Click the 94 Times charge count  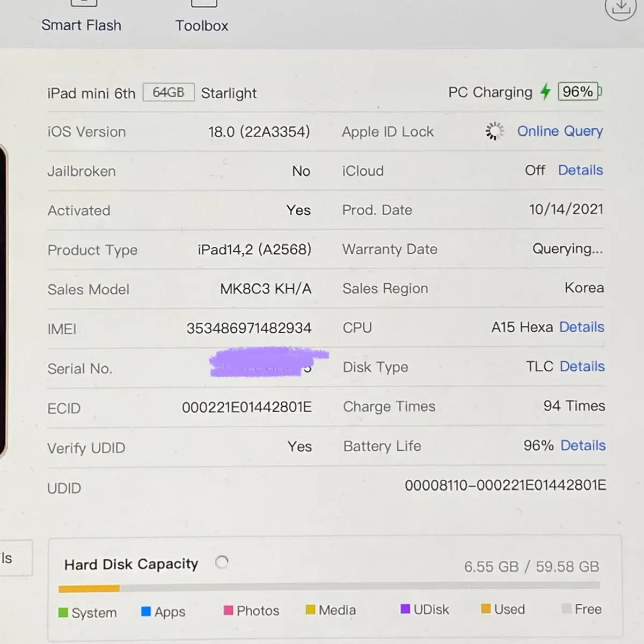574,406
